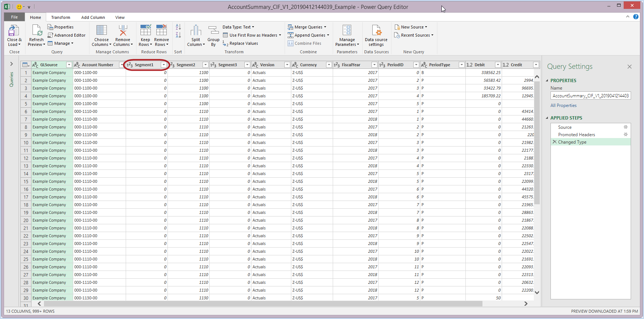Image resolution: width=644 pixels, height=319 pixels.
Task: Open the Manage dropdown in Query group
Action: [x=61, y=43]
